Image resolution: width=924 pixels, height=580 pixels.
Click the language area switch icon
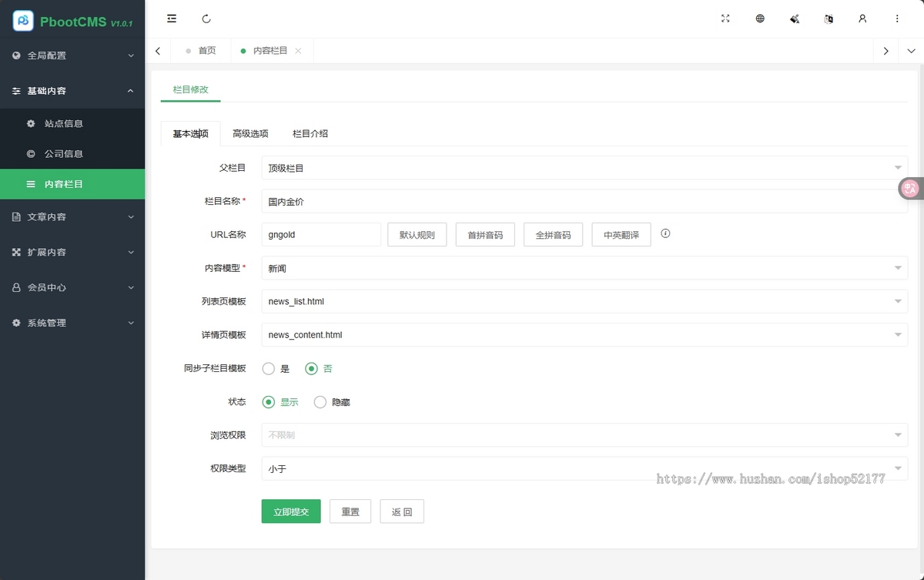tap(829, 18)
